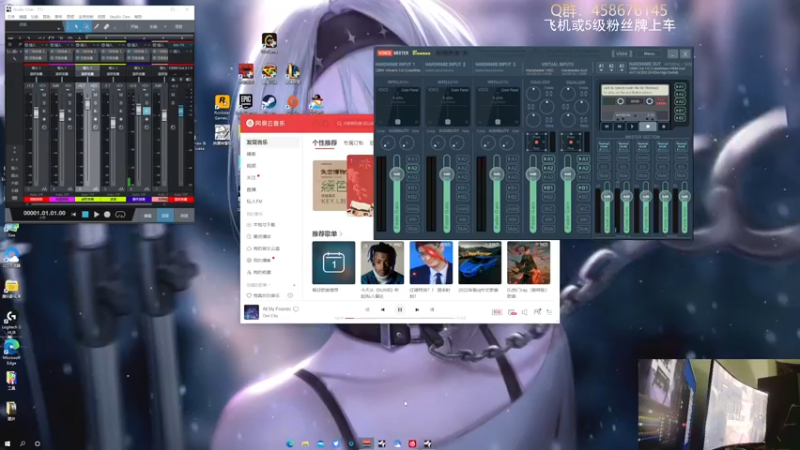Start recording on Voicemeeter cassette
Image resolution: width=800 pixels, height=450 pixels.
coord(664,127)
